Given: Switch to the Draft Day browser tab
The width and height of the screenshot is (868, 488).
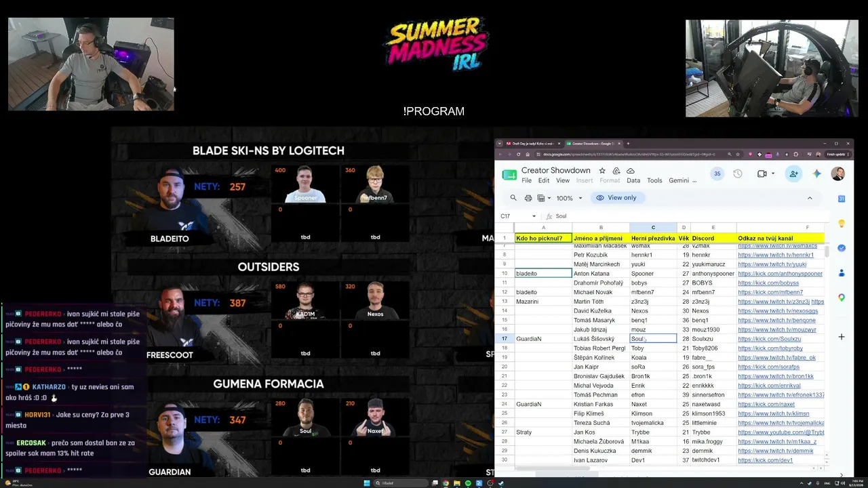Looking at the screenshot, I should [x=532, y=144].
